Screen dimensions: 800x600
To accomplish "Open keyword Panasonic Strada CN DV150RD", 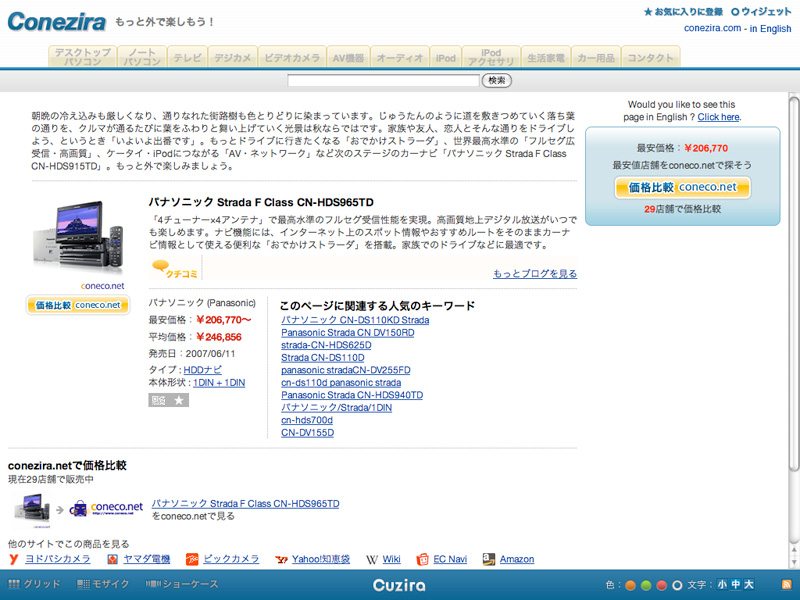I will tap(347, 333).
